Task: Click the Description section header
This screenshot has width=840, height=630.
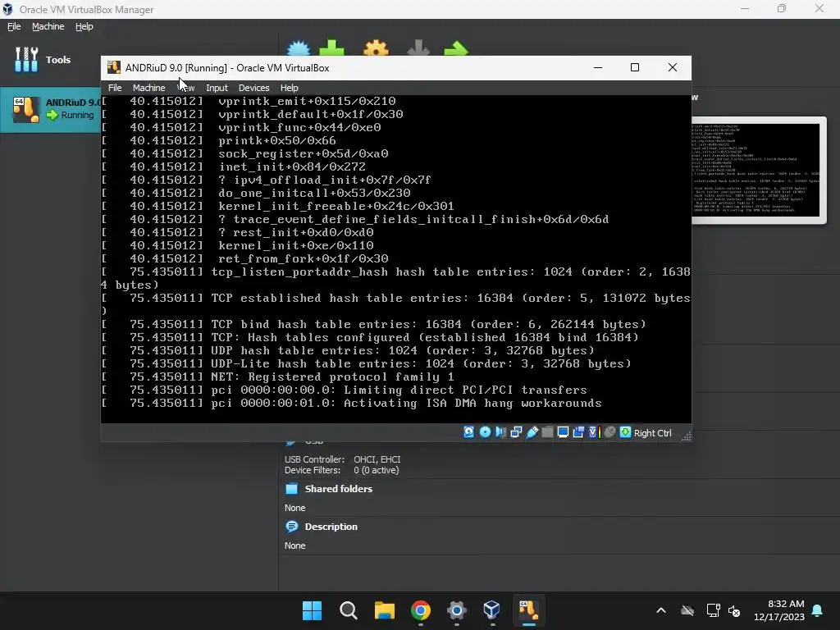Action: pyautogui.click(x=331, y=527)
